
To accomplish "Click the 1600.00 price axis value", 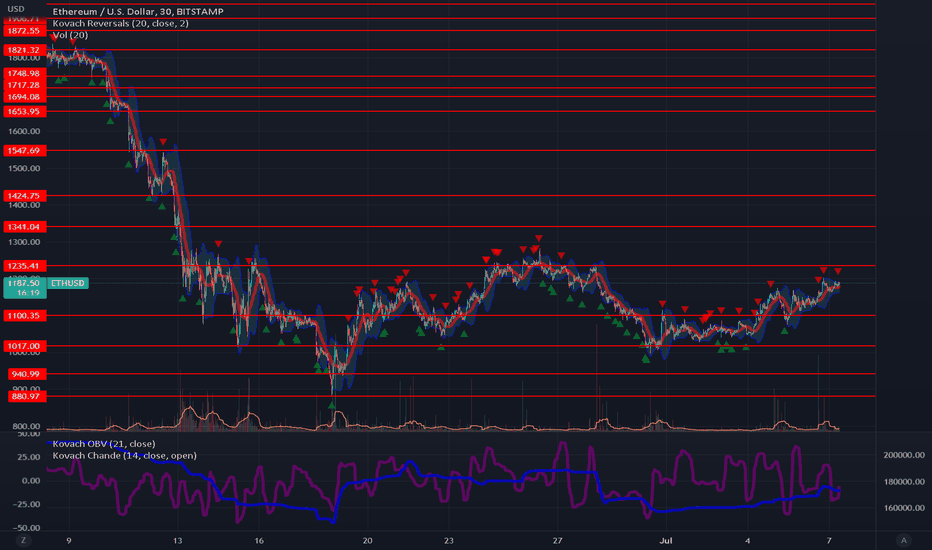I will coord(24,131).
